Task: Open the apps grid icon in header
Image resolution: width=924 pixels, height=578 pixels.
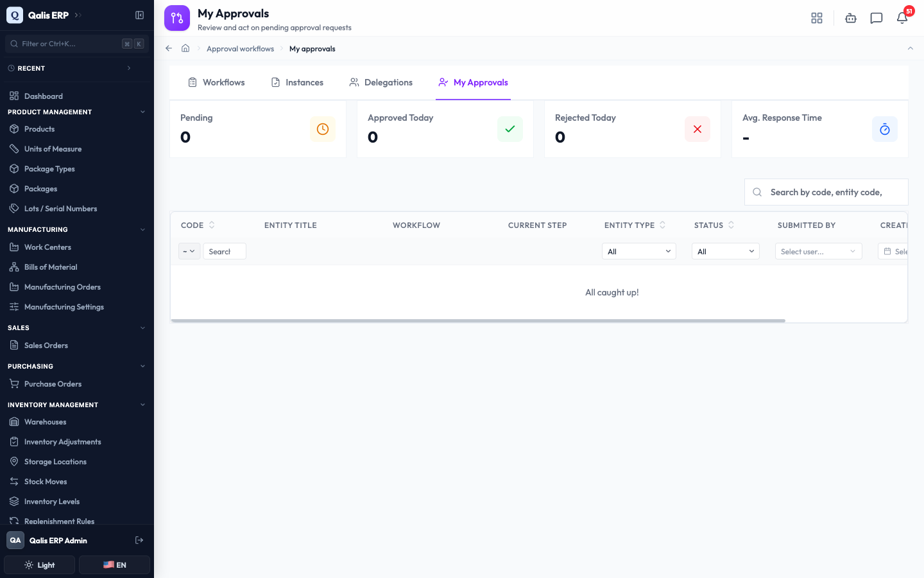Action: (x=817, y=18)
